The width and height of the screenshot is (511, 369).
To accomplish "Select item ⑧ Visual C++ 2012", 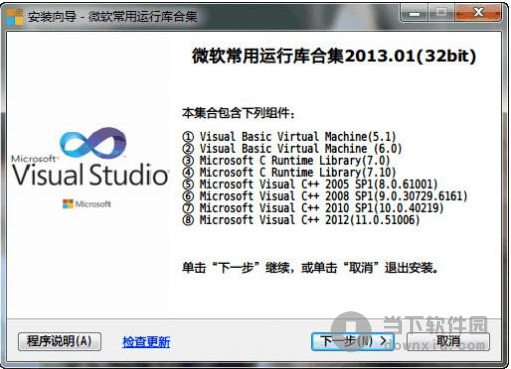I will [301, 220].
